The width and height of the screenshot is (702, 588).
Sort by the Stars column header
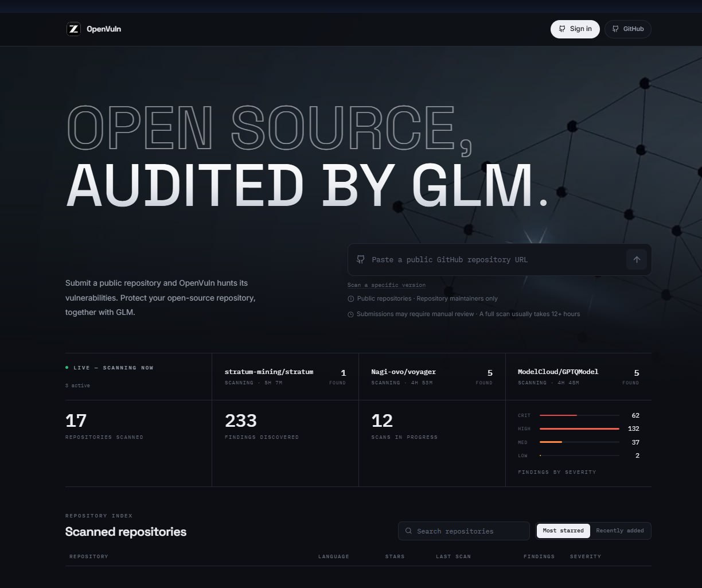(x=395, y=556)
